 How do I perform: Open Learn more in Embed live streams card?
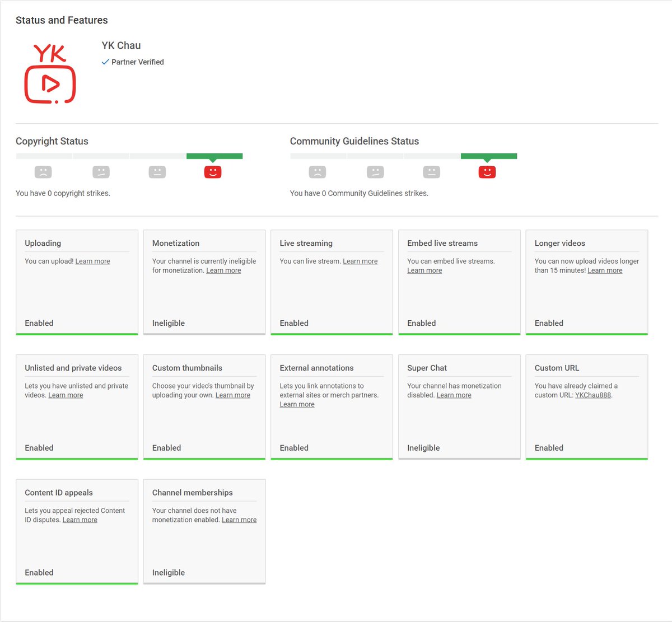[424, 270]
